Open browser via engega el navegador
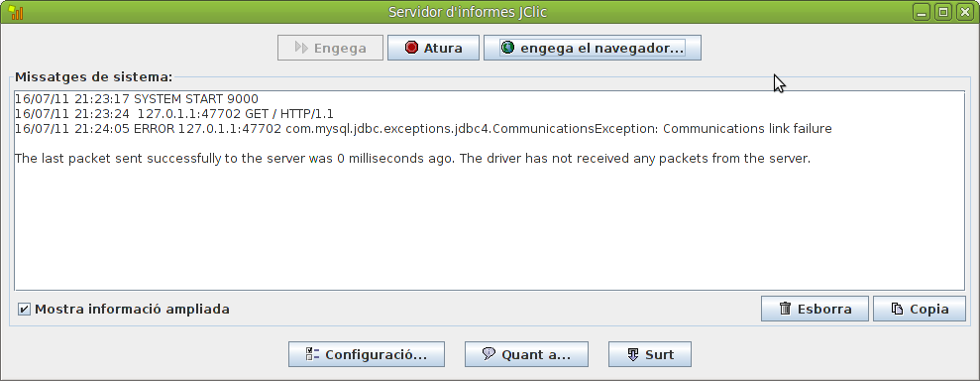The height and width of the screenshot is (381, 980). [592, 48]
